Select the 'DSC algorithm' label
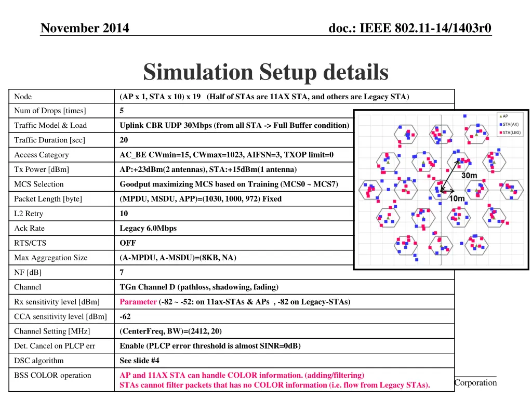This screenshot has width=532, height=399. [38, 361]
